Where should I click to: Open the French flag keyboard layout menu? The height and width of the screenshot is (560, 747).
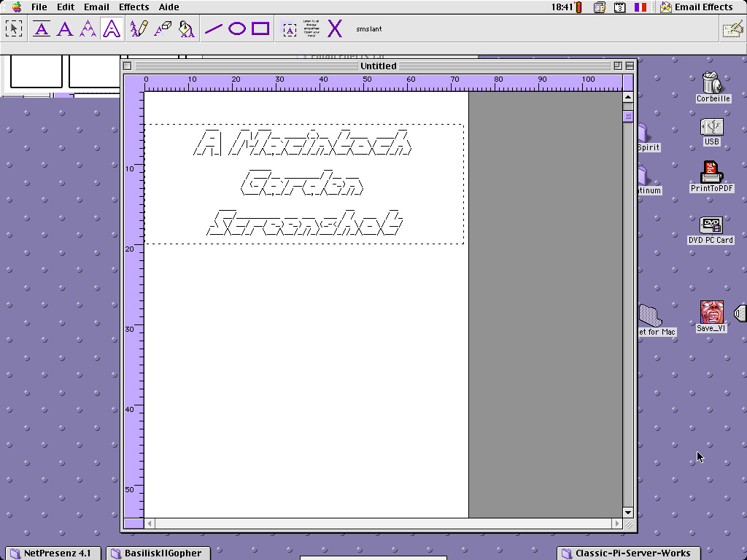(640, 7)
